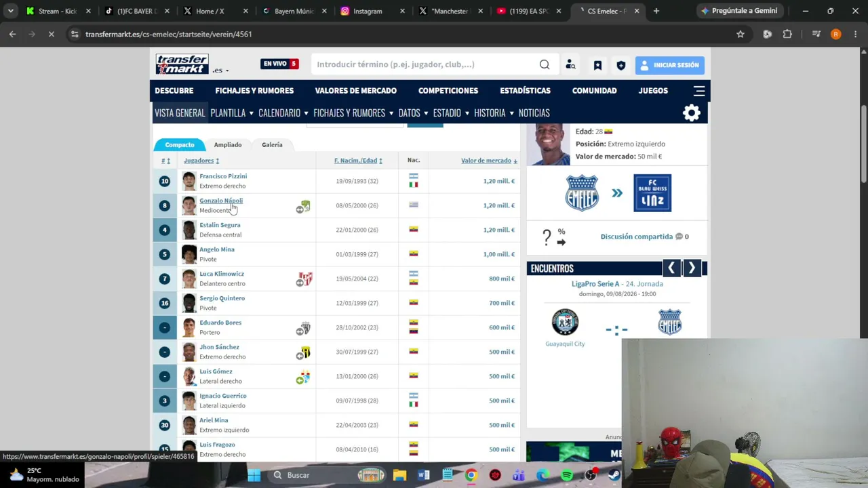Open Gonzalo Nápoli's player profile
Screen dimensions: 868x488
point(221,201)
